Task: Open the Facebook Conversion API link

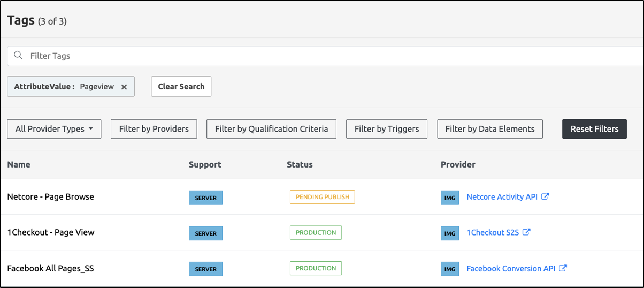Action: 510,269
